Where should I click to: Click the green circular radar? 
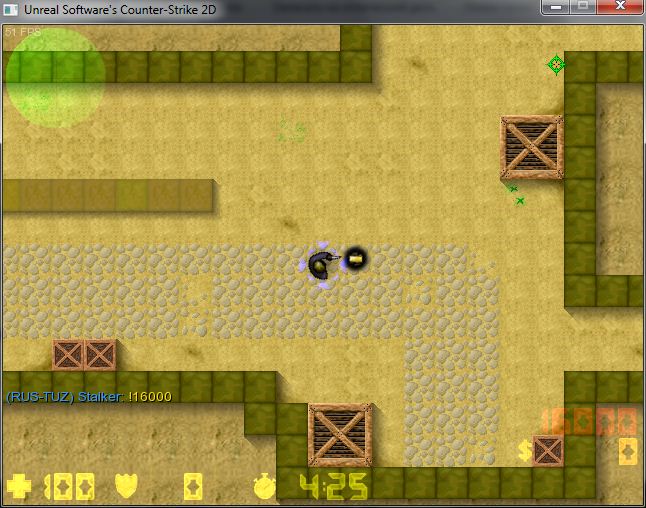click(55, 78)
